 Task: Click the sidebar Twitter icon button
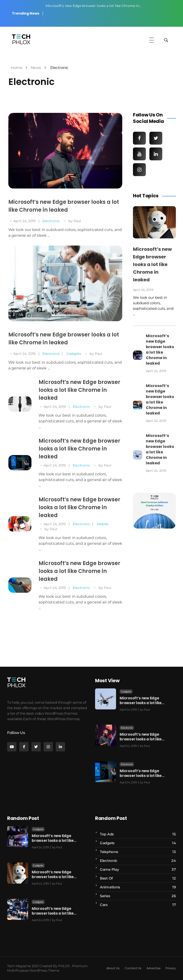point(156,138)
